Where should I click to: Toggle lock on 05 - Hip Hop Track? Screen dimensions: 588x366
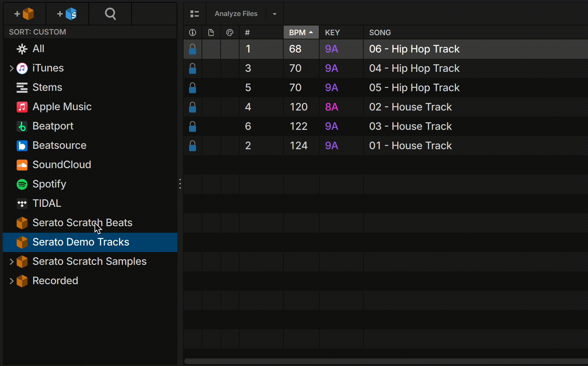[x=193, y=88]
